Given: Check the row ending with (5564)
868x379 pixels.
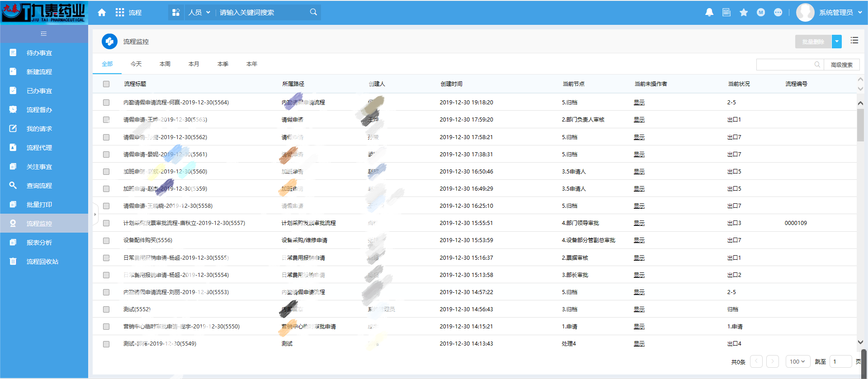Looking at the screenshot, I should point(106,103).
